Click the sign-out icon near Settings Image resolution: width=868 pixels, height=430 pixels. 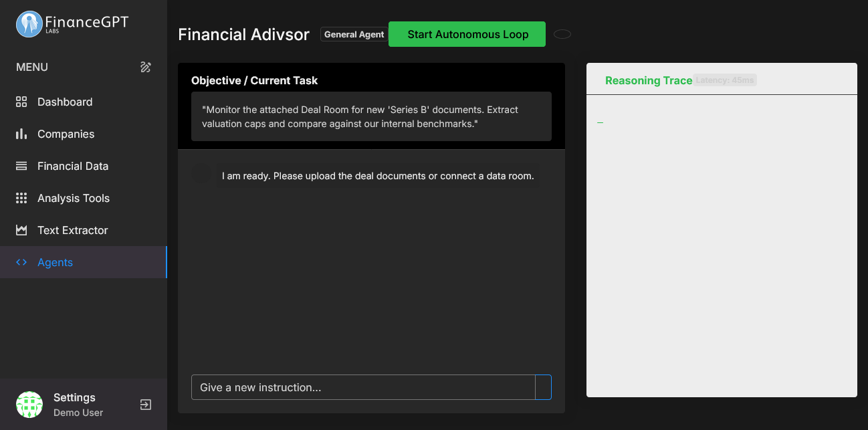(x=145, y=404)
